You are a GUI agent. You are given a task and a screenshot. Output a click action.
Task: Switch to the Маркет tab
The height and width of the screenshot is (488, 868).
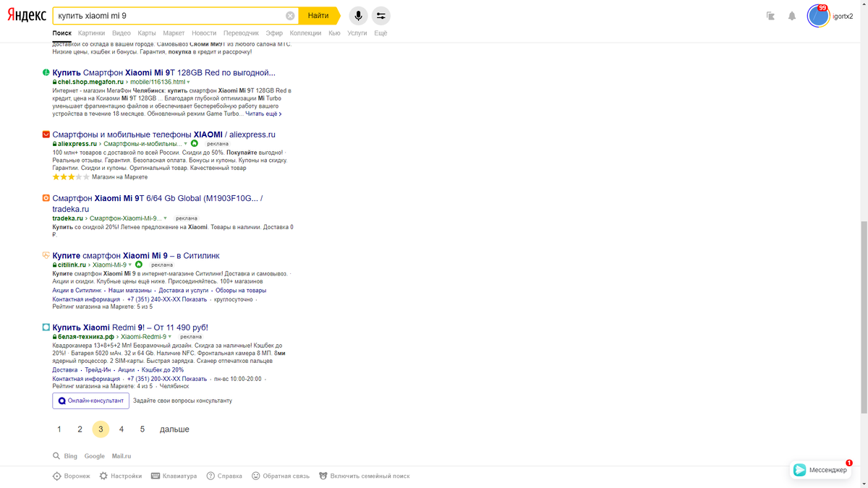tap(174, 33)
